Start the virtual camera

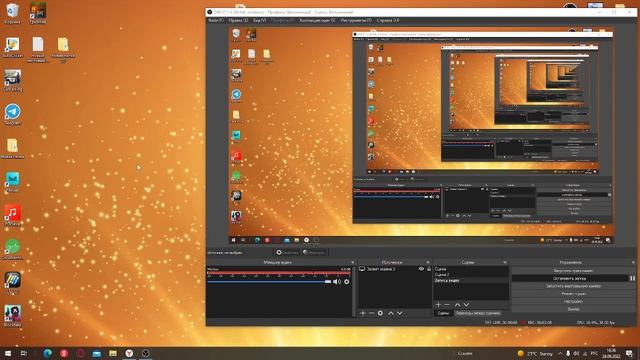tap(573, 286)
